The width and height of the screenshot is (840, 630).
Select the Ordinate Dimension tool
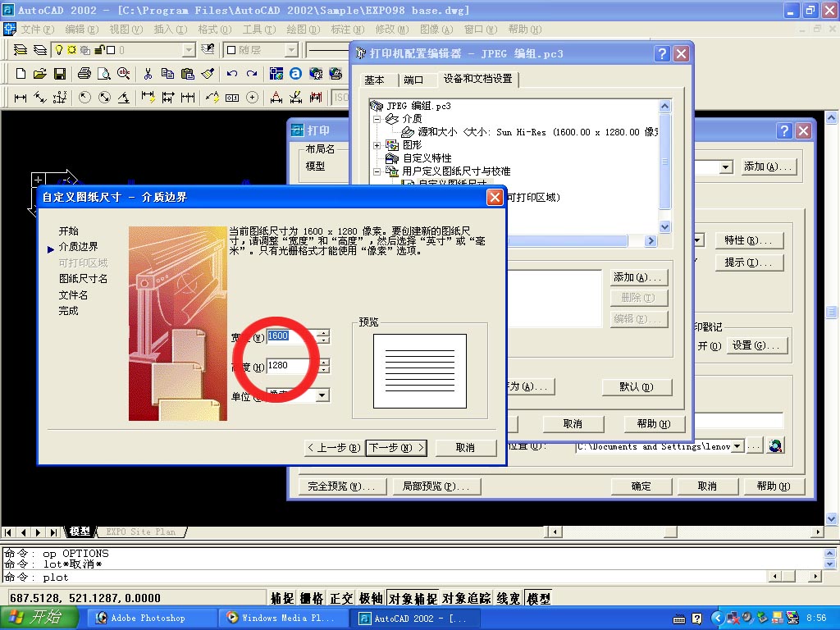60,98
